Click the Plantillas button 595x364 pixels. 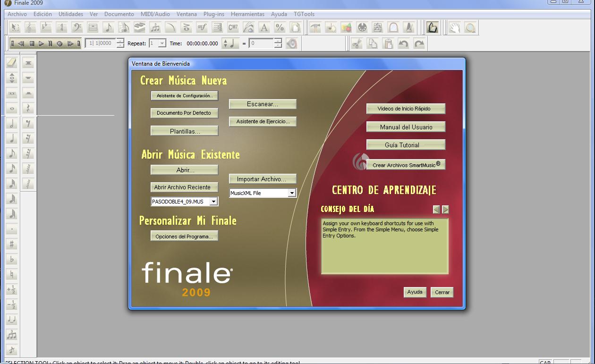coord(185,131)
